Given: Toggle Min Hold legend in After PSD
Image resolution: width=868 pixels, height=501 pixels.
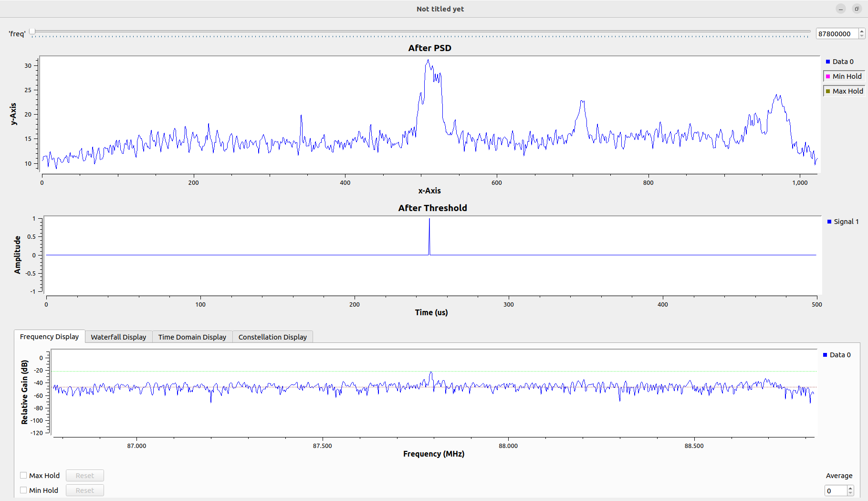Looking at the screenshot, I should tap(844, 76).
